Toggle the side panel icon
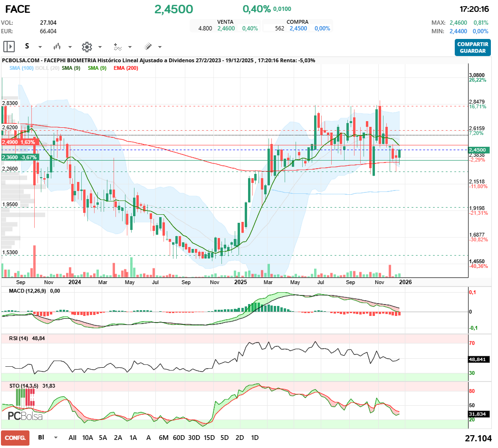498x448 pixels. point(9,47)
